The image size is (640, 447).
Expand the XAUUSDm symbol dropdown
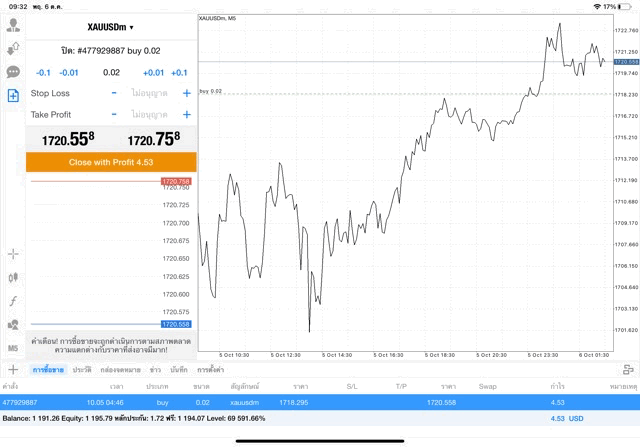pos(110,27)
